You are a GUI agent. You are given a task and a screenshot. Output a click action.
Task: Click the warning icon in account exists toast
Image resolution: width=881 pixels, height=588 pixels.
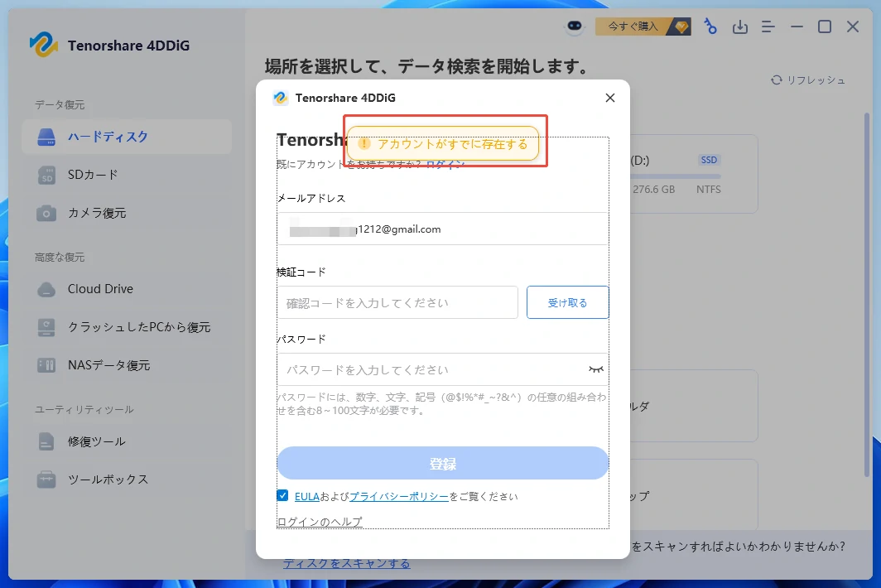pos(364,144)
